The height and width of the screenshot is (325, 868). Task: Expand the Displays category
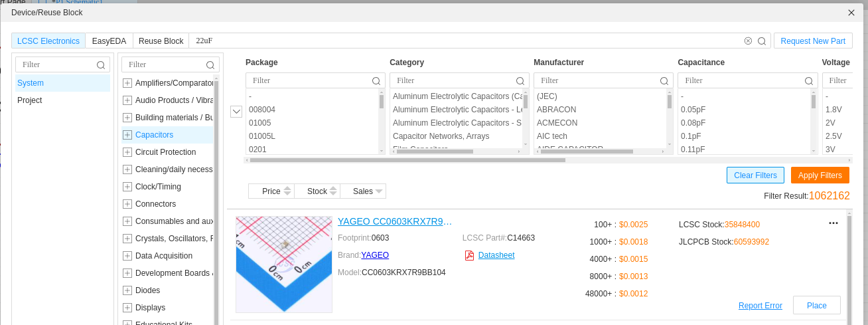[127, 308]
